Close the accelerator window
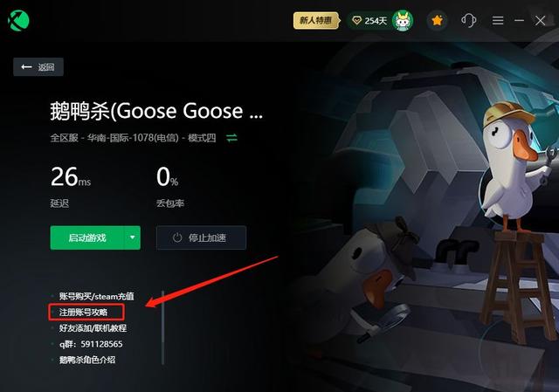 click(540, 20)
